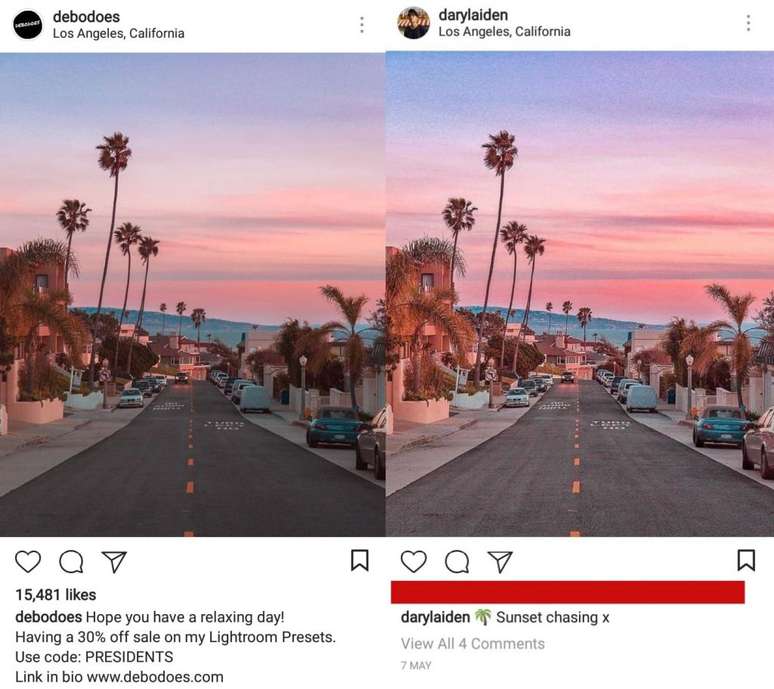
Task: Save the darylaiden post with bookmark
Action: (x=746, y=560)
